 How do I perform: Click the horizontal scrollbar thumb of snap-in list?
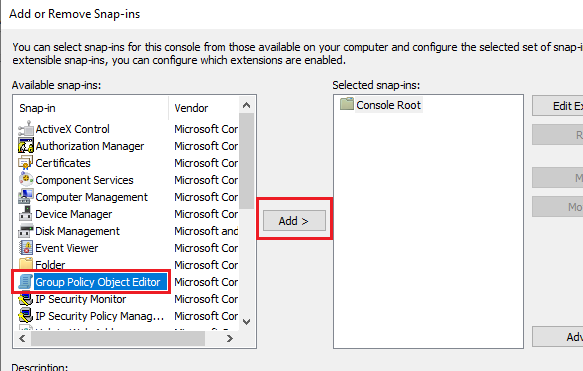[118, 338]
